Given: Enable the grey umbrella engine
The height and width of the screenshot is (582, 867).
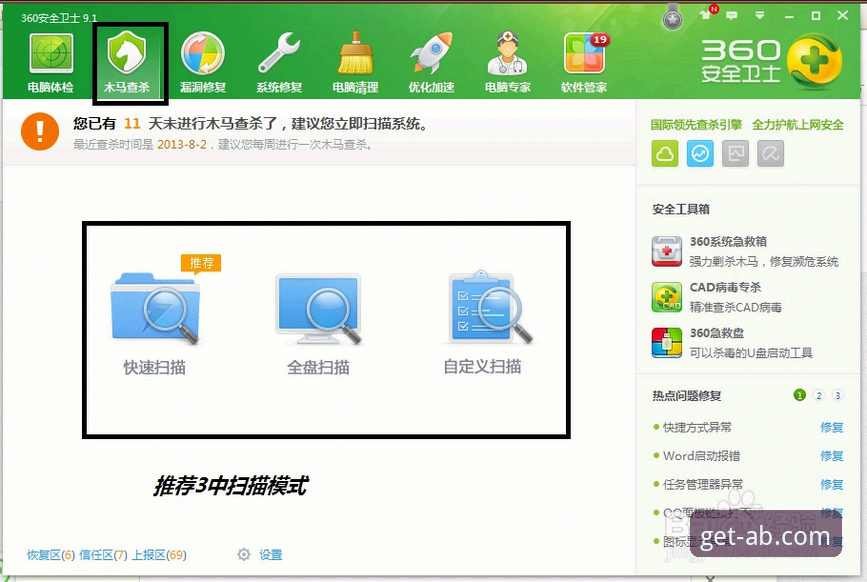Looking at the screenshot, I should pos(770,153).
